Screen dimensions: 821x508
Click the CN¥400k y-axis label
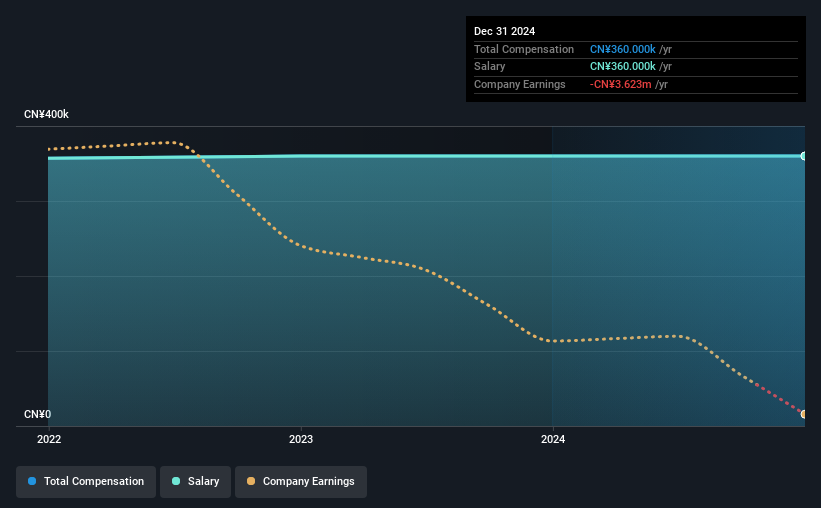(x=46, y=114)
